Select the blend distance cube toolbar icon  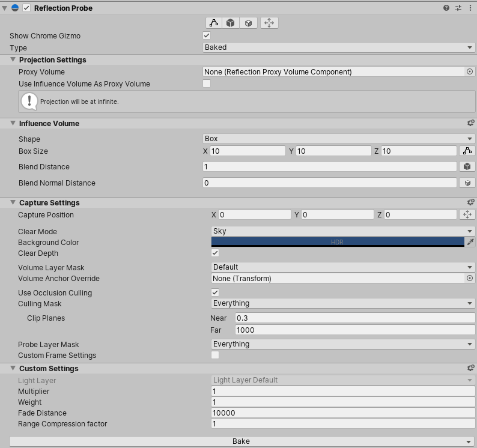pyautogui.click(x=231, y=23)
